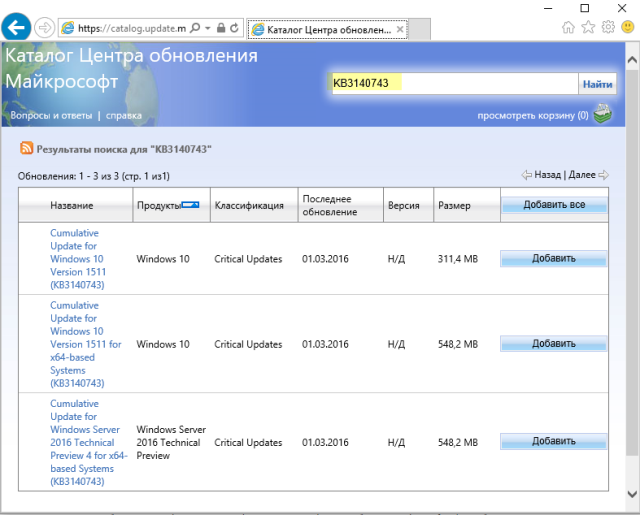Screen dimensions: 640x515
Task: Add the Windows Server 2016 update
Action: 553,441
